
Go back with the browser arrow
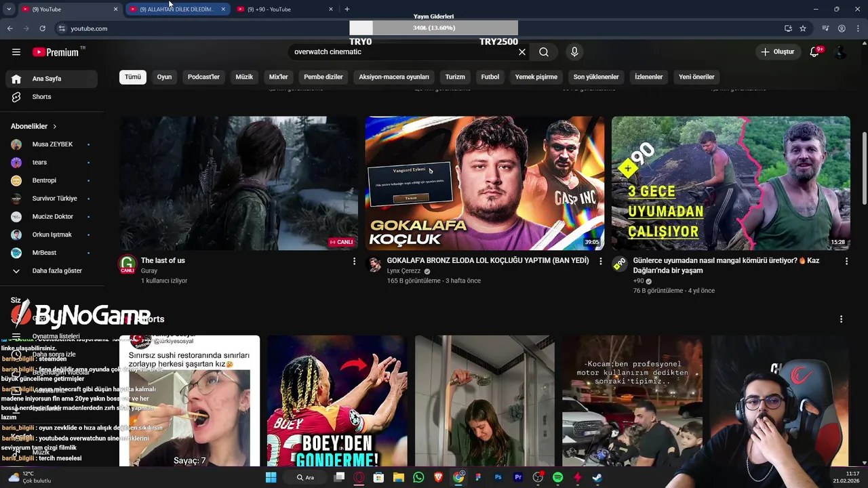click(10, 28)
